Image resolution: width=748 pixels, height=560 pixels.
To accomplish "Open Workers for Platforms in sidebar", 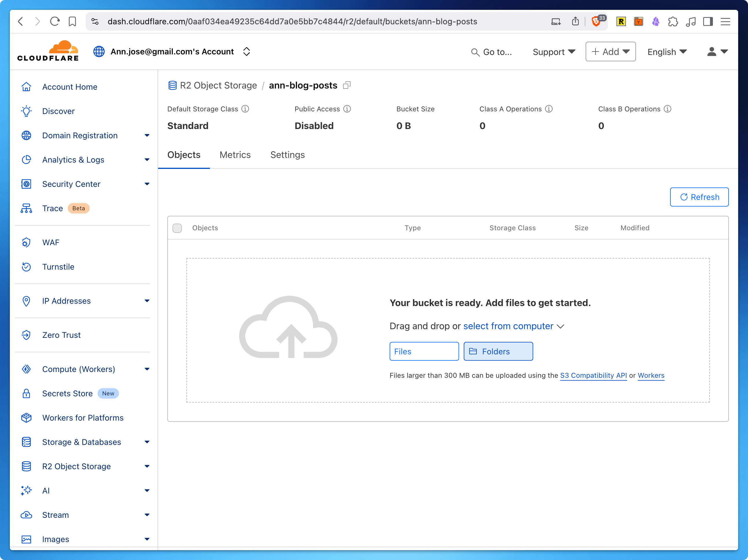I will click(83, 418).
